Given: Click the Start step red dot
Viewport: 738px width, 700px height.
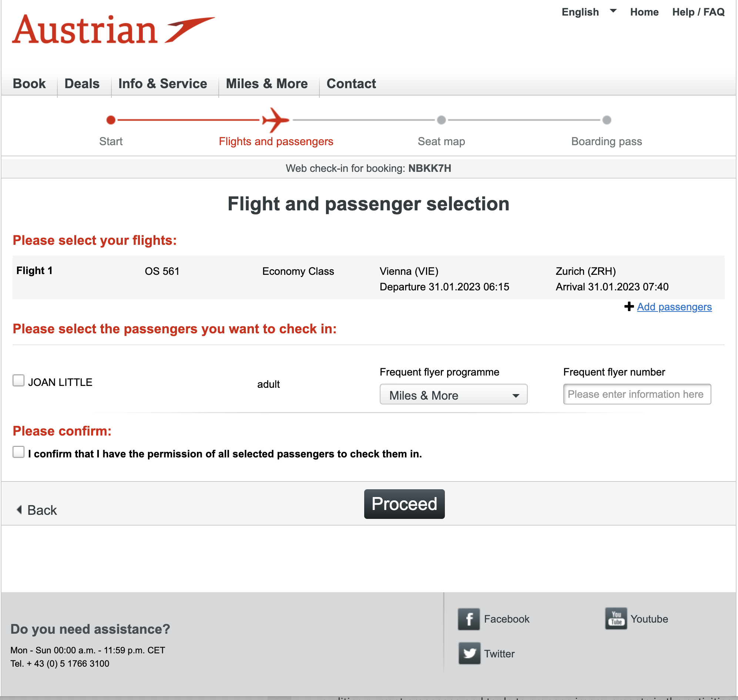Looking at the screenshot, I should [111, 120].
